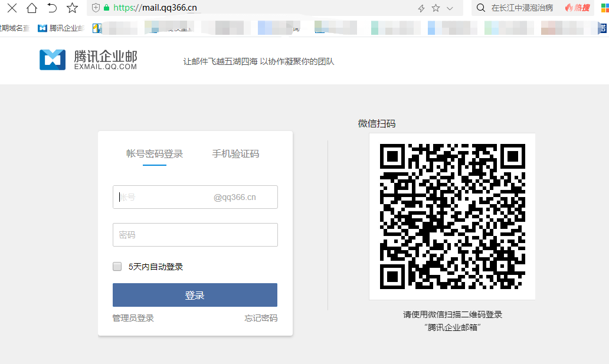This screenshot has height=364, width=609.
Task: Click the colorful grid icon at top right
Action: (x=603, y=8)
